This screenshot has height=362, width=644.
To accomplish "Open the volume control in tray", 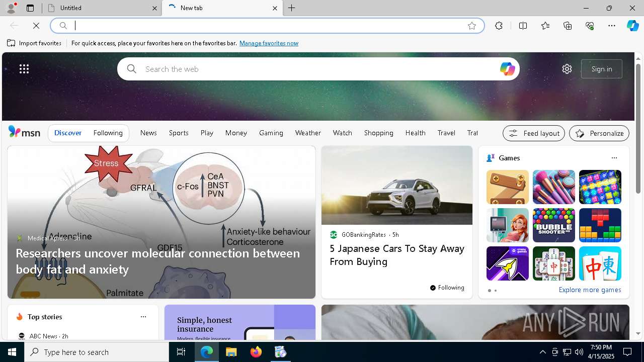I will pyautogui.click(x=579, y=352).
